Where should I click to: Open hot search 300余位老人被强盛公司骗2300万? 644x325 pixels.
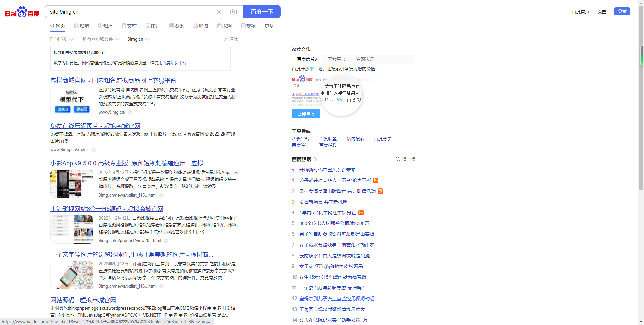coord(334,223)
